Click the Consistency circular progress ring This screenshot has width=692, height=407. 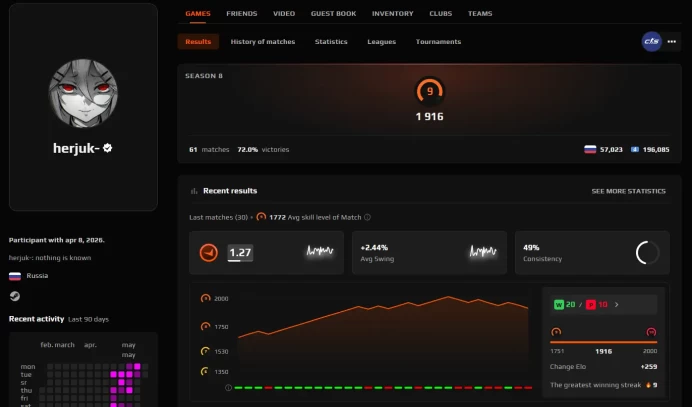coord(647,252)
